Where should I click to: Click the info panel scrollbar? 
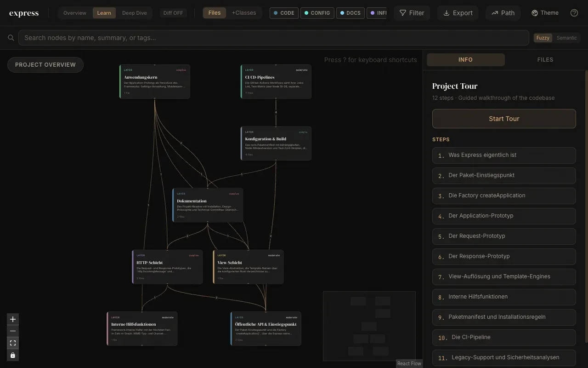[x=586, y=207]
